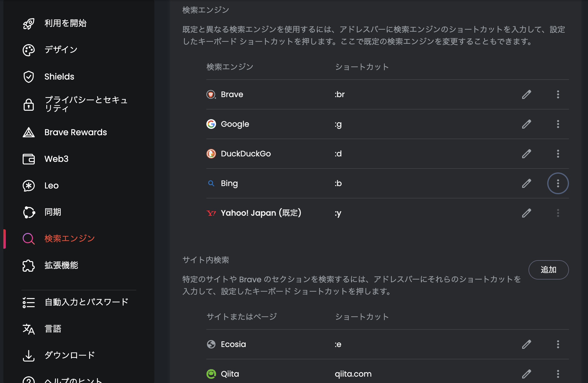Click the サイト内検索 section heading
Screen dimensions: 588x383
206,260
